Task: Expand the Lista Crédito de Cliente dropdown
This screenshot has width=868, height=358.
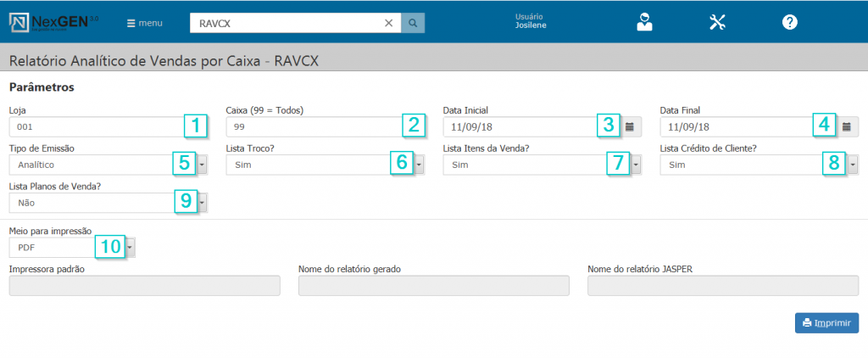Action: tap(854, 165)
